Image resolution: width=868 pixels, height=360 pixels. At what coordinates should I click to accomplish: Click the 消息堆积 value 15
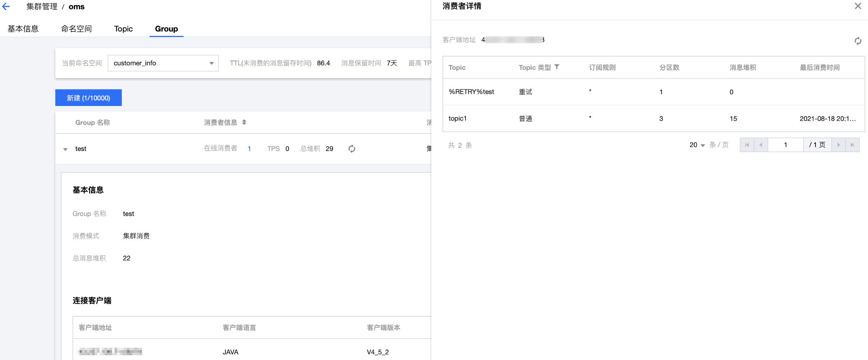pyautogui.click(x=733, y=119)
